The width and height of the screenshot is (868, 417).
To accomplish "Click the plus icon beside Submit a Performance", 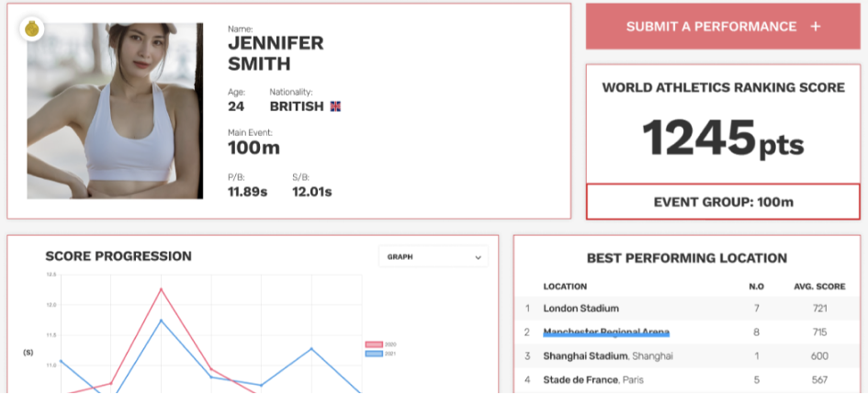I will coord(816,27).
